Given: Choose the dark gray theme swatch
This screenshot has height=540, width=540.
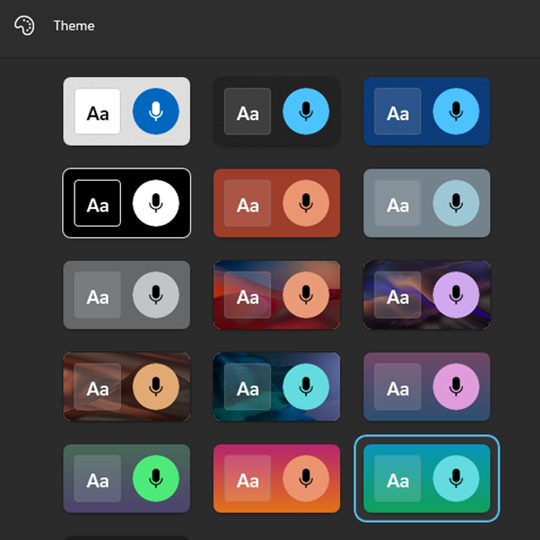Looking at the screenshot, I should (277, 111).
